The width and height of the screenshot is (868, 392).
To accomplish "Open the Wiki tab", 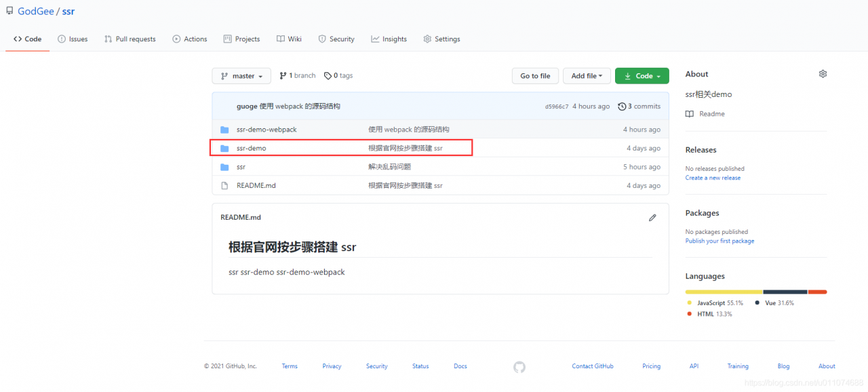I will 289,39.
